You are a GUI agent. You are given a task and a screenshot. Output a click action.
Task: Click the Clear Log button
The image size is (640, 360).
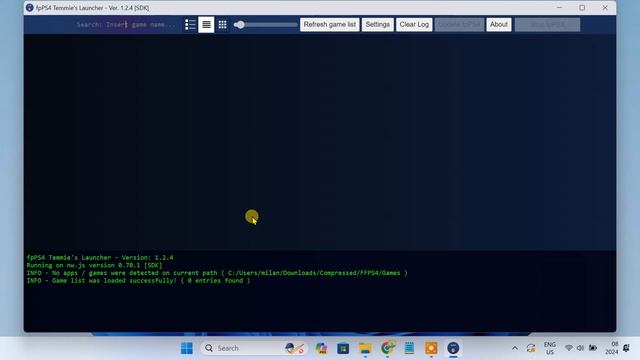coord(414,24)
